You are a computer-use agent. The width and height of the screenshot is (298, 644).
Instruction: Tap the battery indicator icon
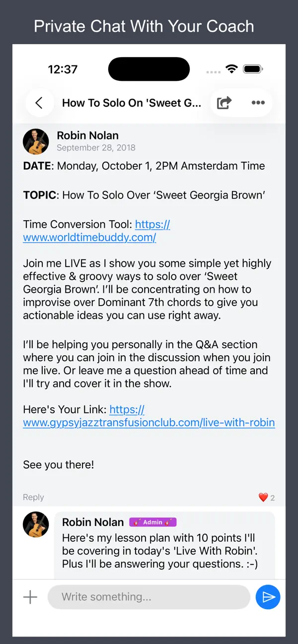point(253,69)
